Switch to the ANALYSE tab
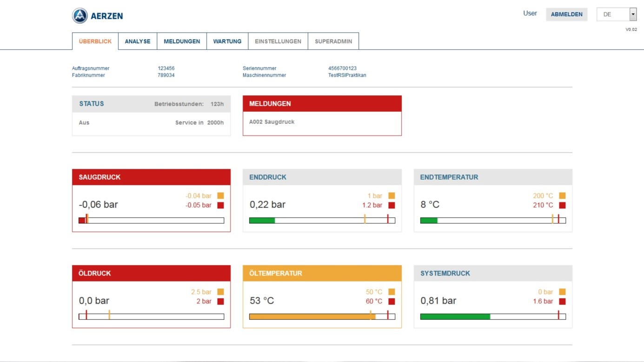 coord(138,41)
